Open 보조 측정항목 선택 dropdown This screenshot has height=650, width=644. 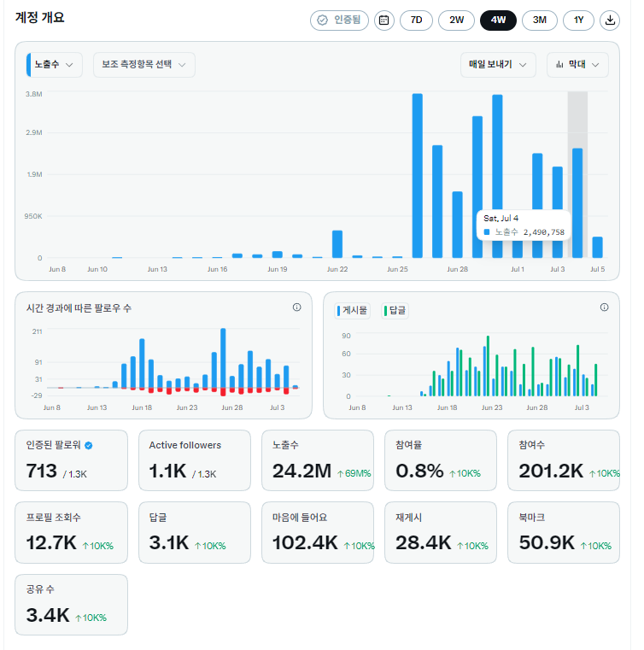click(x=143, y=65)
